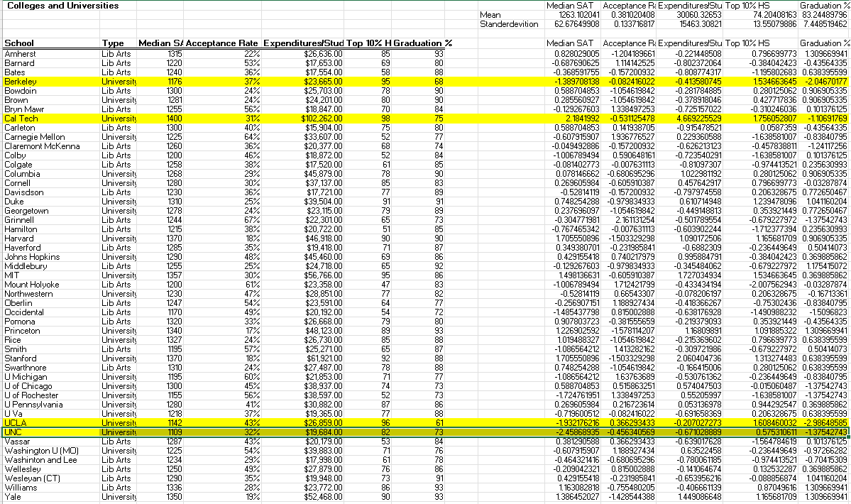Select the 'Yale' school cell
The width and height of the screenshot is (851, 504).
click(13, 496)
